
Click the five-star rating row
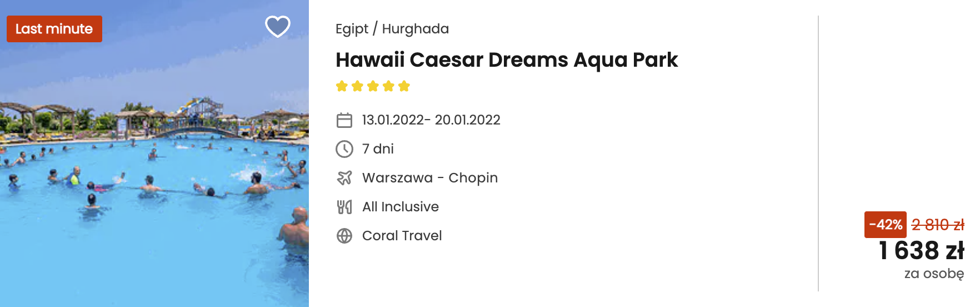(373, 86)
